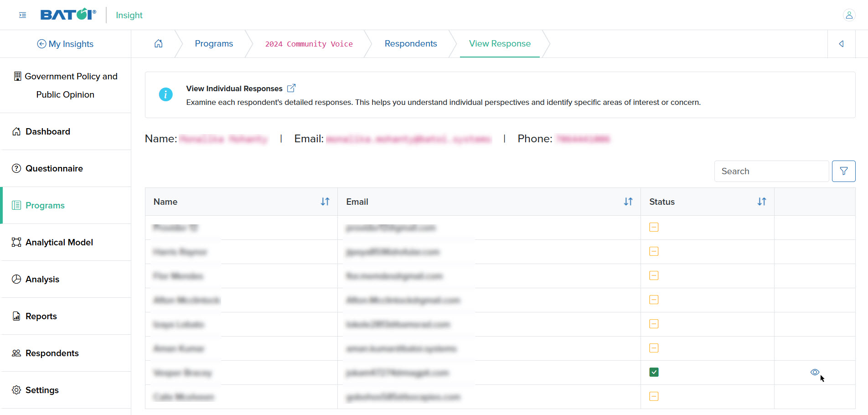Click the View Individual Responses heading

point(234,88)
